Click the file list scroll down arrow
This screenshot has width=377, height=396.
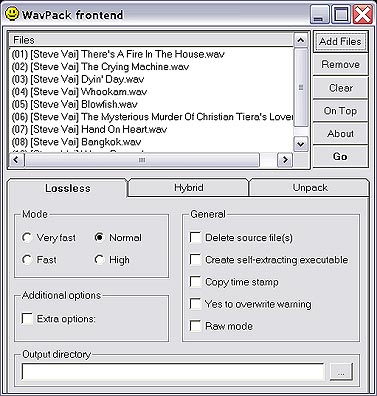[x=300, y=144]
